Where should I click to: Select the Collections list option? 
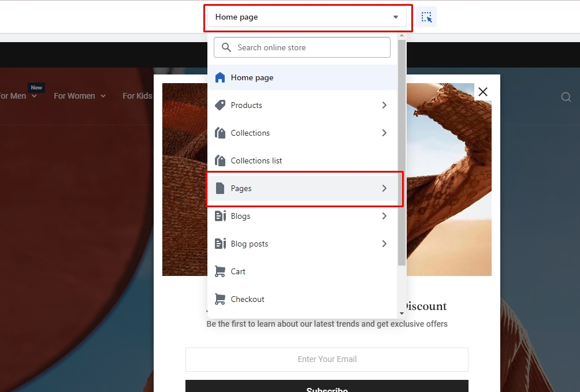coord(256,160)
